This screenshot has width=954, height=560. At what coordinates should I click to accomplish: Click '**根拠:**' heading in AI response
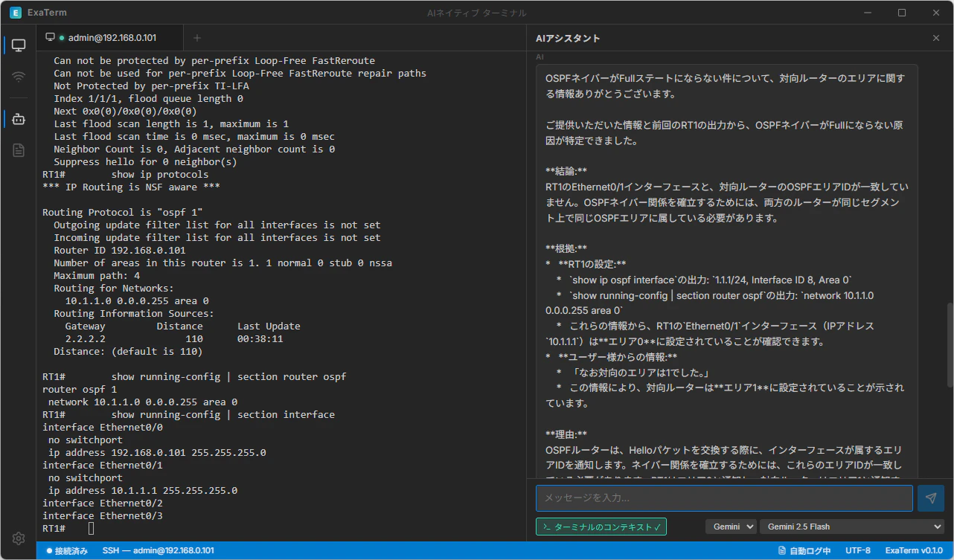(566, 248)
